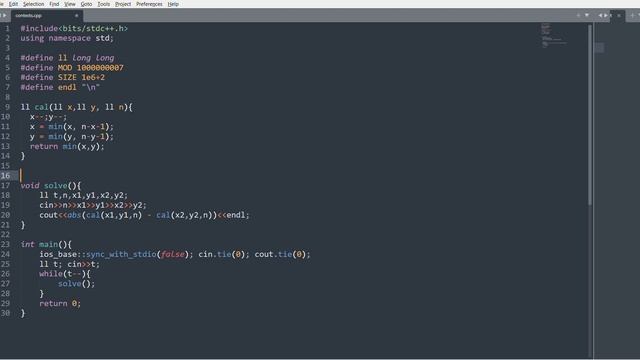Open the Tools menu
Screen dimensions: 640x360
point(103,4)
